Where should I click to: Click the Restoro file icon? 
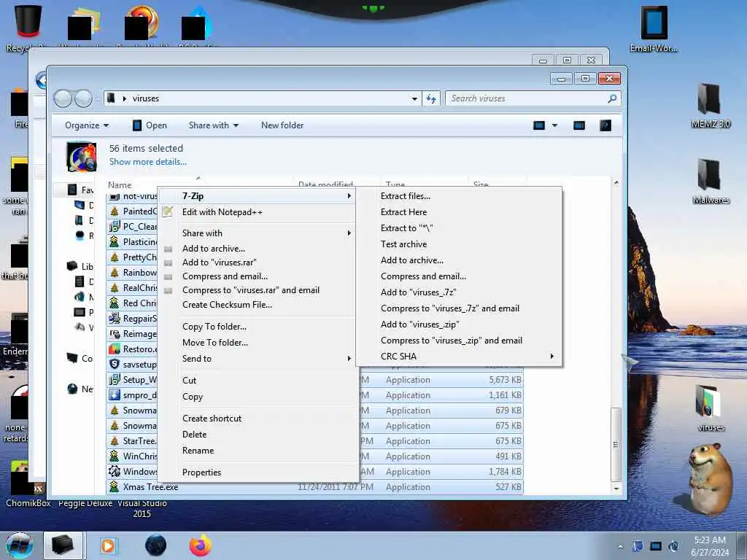(x=115, y=349)
